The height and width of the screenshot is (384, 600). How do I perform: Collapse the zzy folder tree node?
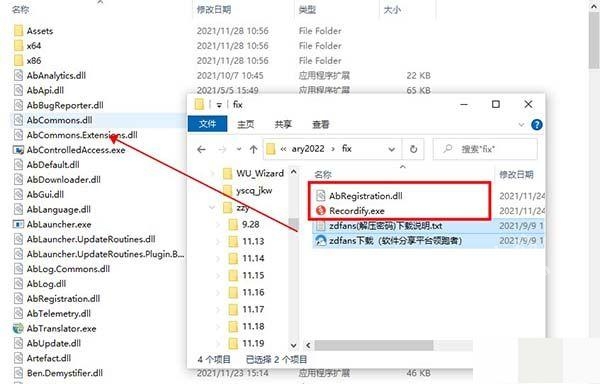pyautogui.click(x=212, y=207)
